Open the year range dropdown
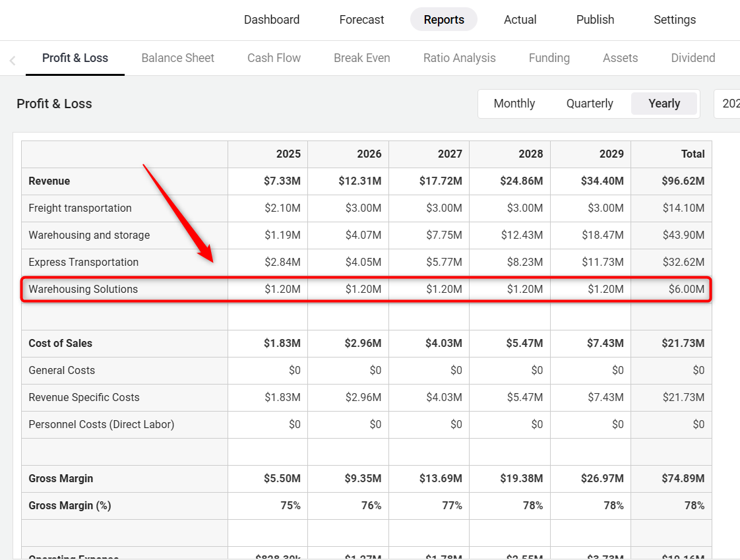The image size is (740, 560). [728, 104]
